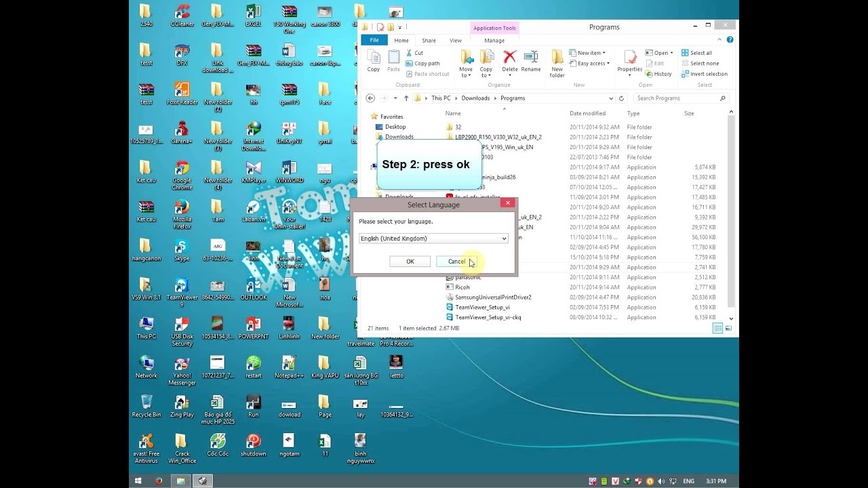Select the Recycle Bin desktop icon
This screenshot has height=488, width=868.
pos(146,406)
